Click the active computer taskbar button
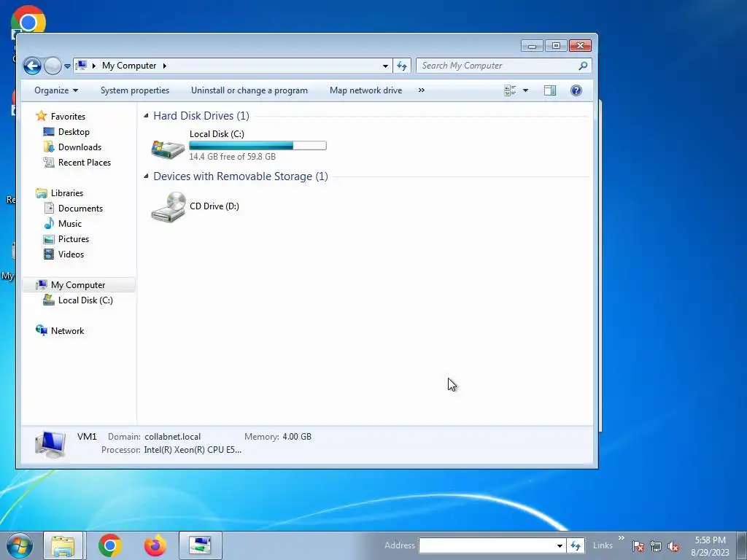 201,545
